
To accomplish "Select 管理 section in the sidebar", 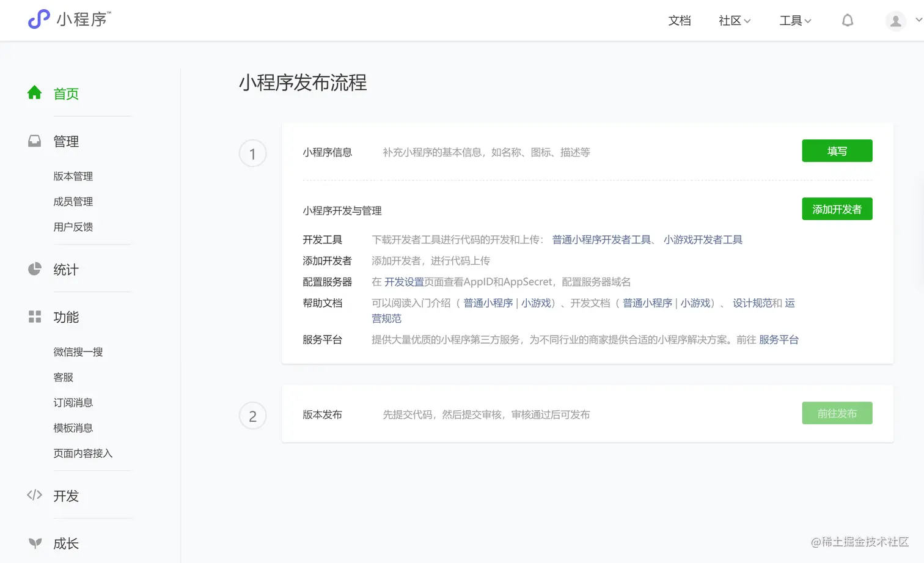I will coord(66,141).
